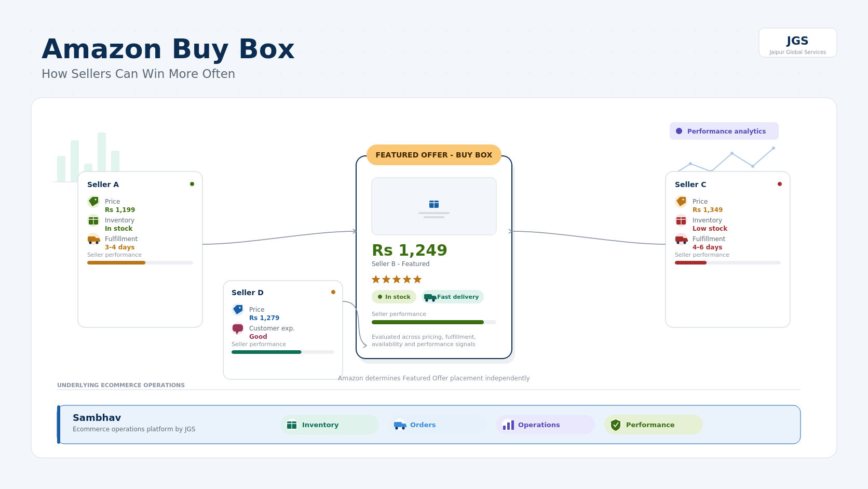Click the Operations bar chart icon

pyautogui.click(x=508, y=425)
